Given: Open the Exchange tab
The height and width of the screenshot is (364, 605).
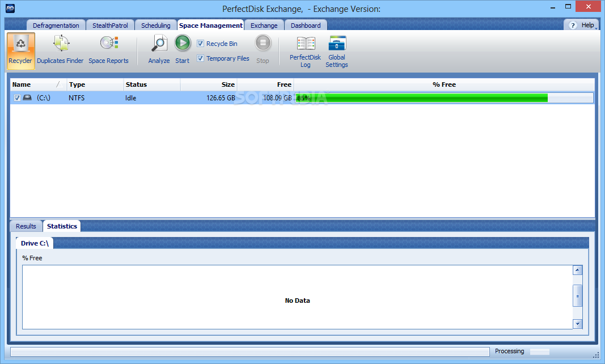Looking at the screenshot, I should click(x=264, y=26).
